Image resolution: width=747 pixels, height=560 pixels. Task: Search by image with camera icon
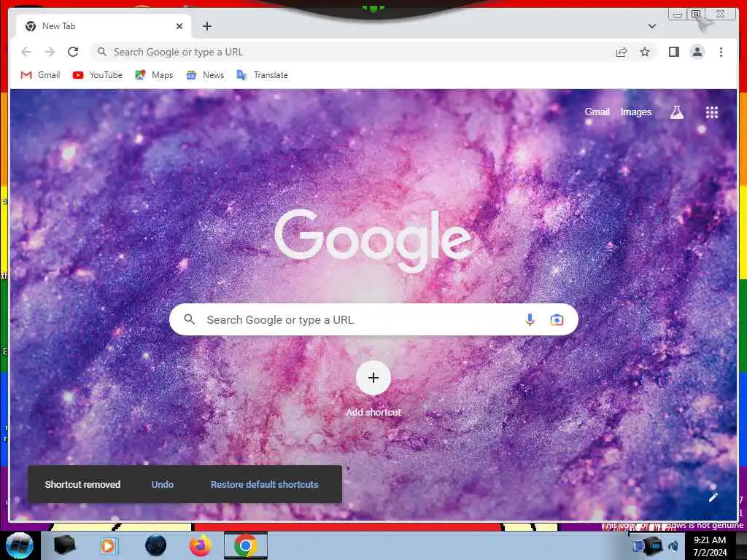(557, 319)
